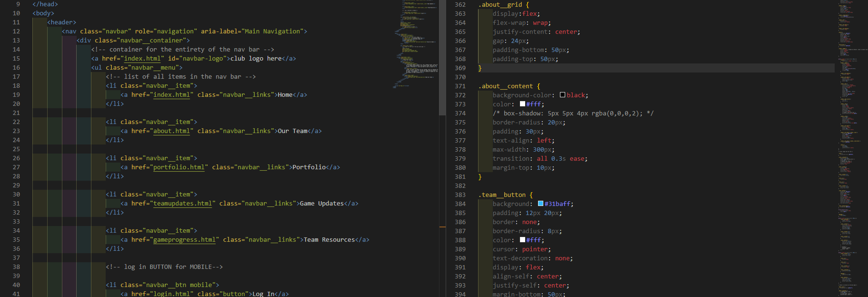The image size is (868, 297).
Task: Click the <header> tag
Action: 61,22
